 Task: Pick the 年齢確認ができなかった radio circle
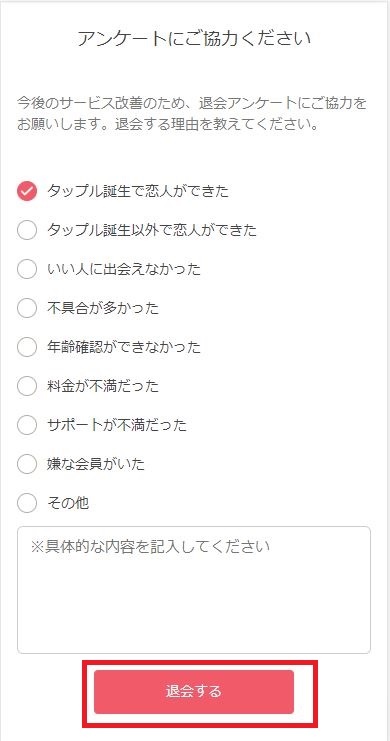coord(27,347)
